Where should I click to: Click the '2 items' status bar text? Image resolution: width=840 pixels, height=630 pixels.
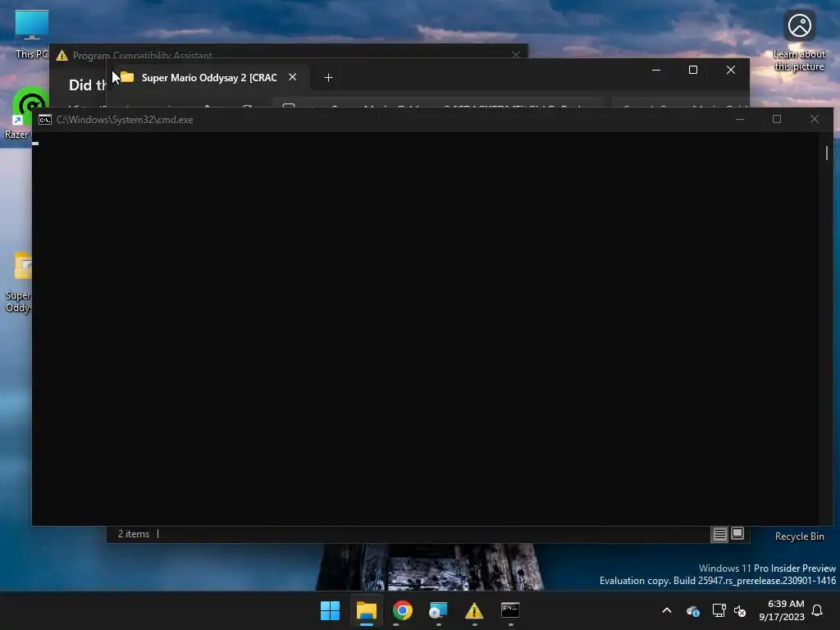coord(134,534)
